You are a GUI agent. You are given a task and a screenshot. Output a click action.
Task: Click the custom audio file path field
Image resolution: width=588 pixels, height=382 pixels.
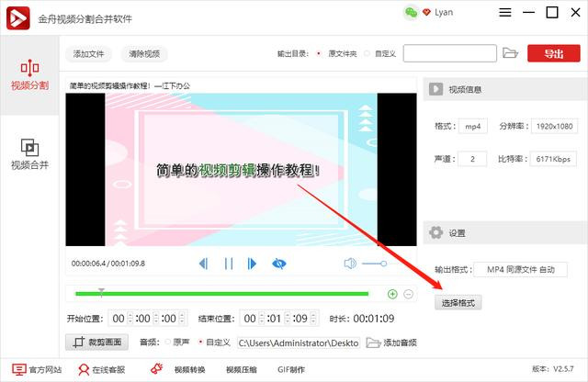[299, 343]
